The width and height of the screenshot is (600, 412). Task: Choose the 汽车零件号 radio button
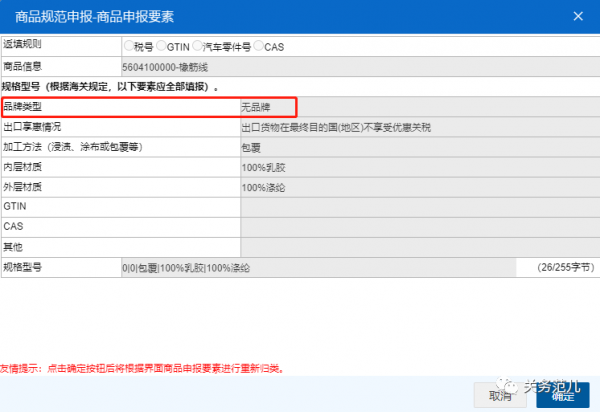(x=198, y=46)
